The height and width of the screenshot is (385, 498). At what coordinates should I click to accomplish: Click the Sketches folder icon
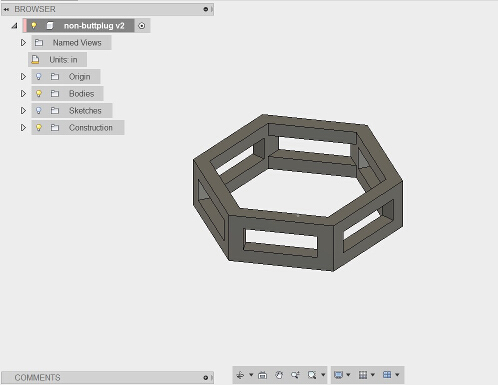point(55,111)
